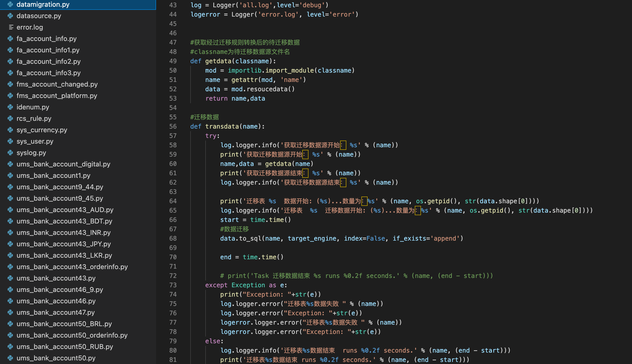Click the Python icon beside ums_bank_account43_LKR.py

pyautogui.click(x=10, y=255)
